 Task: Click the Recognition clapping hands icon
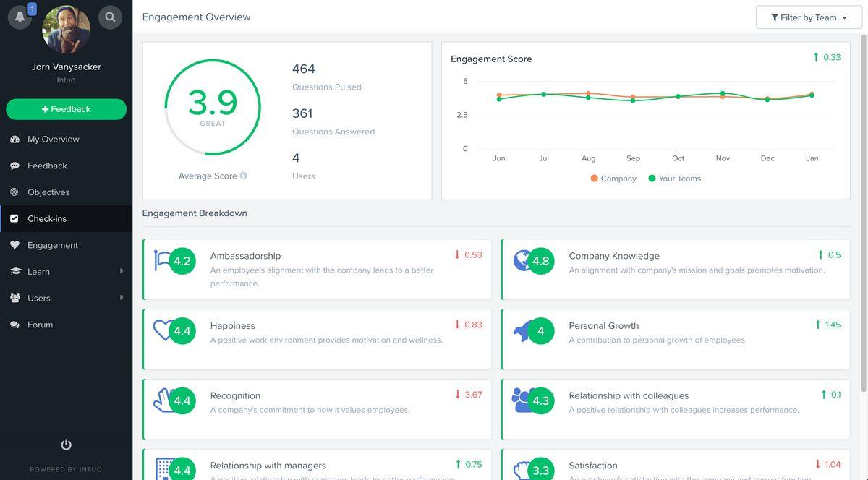[162, 400]
